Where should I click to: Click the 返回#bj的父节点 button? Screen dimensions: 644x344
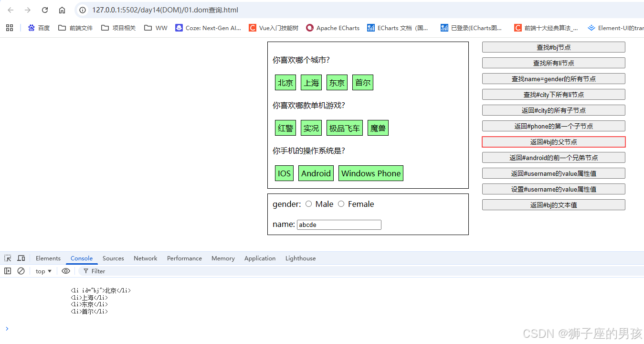click(553, 141)
